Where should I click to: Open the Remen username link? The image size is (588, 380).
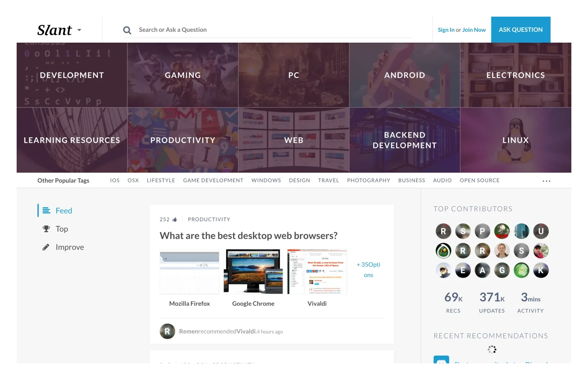(189, 331)
